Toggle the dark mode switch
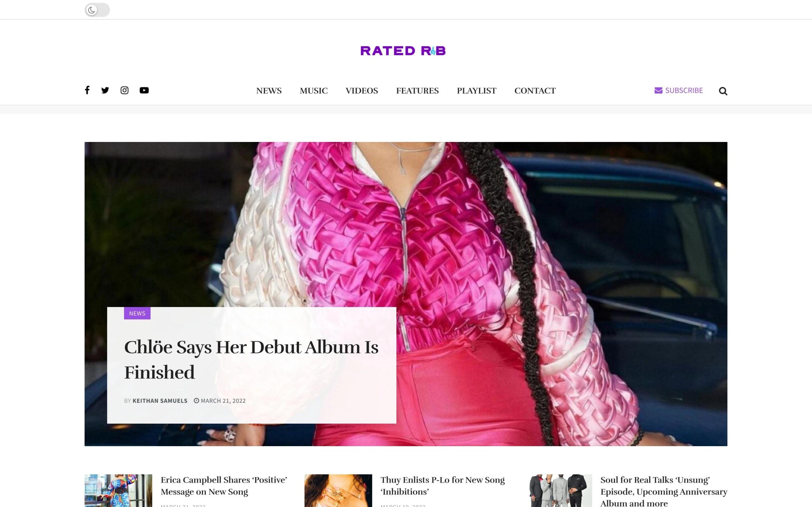This screenshot has height=507, width=812. pos(97,10)
